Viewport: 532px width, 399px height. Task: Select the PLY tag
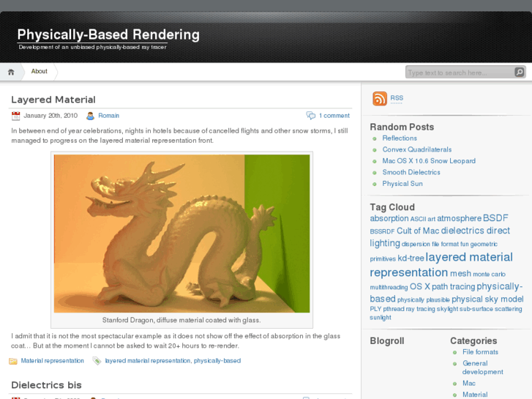[375, 309]
